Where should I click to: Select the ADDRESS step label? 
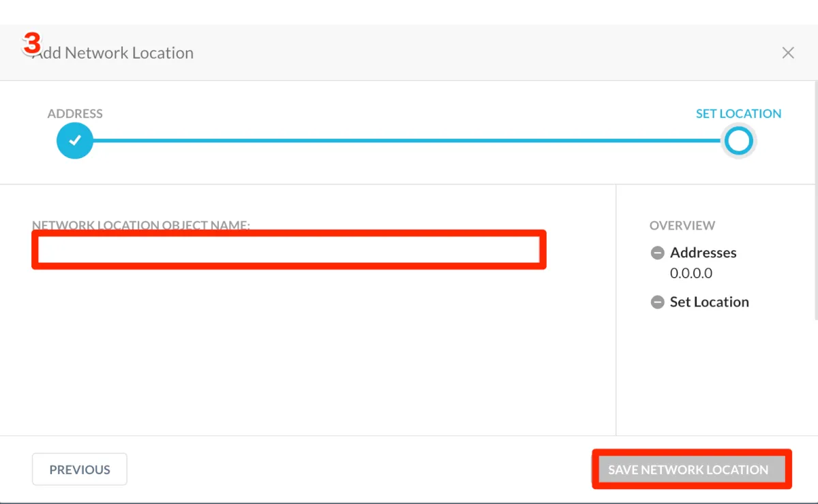pos(75,114)
